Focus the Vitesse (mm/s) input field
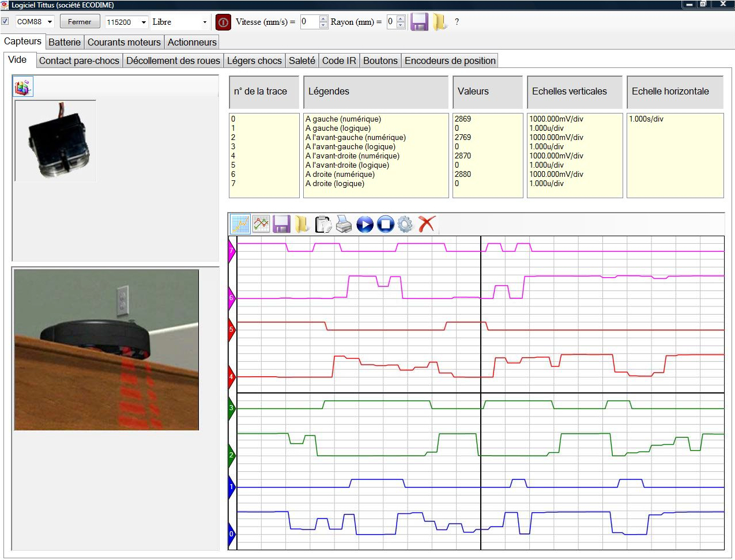The height and width of the screenshot is (560, 735). point(310,22)
